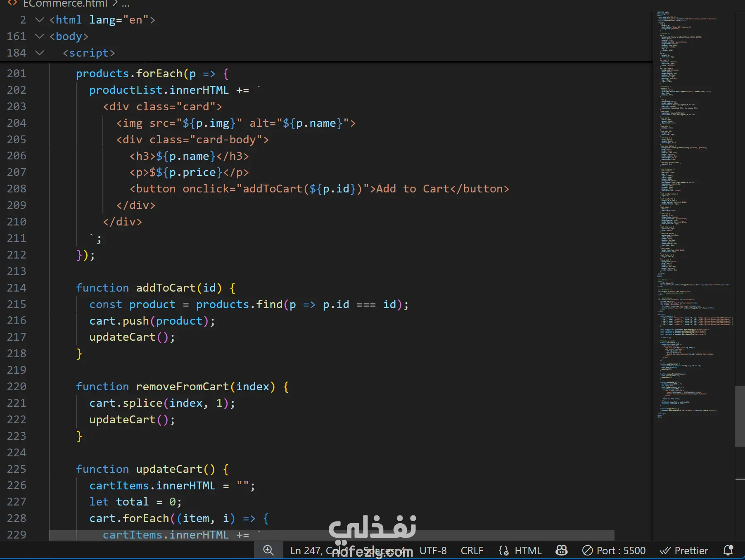
Task: Jump to sticky line <body>
Action: pos(69,36)
